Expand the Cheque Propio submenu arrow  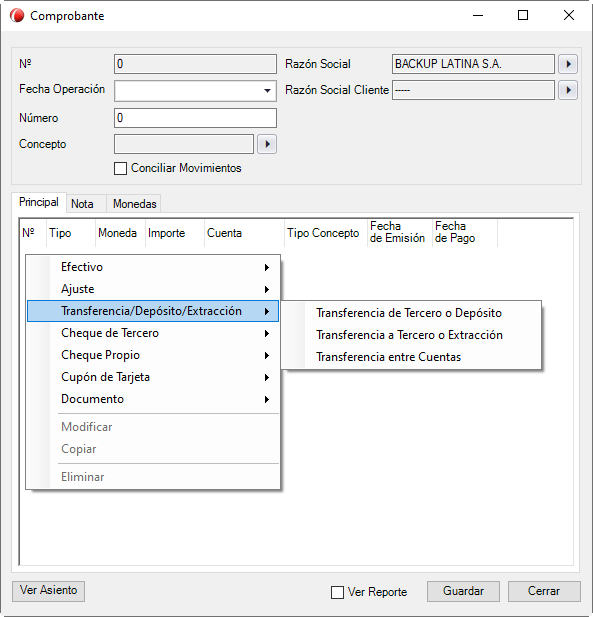click(x=267, y=356)
